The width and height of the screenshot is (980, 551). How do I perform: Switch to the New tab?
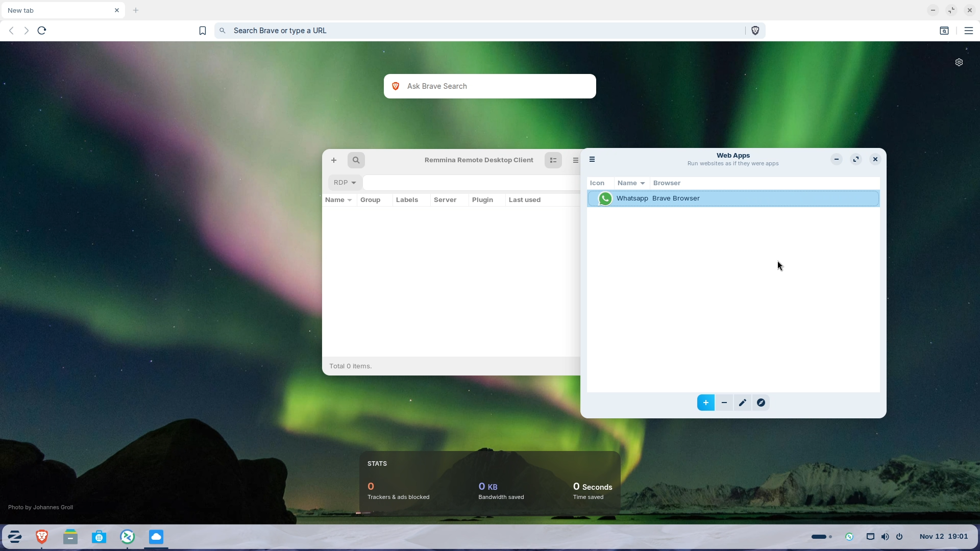click(56, 10)
